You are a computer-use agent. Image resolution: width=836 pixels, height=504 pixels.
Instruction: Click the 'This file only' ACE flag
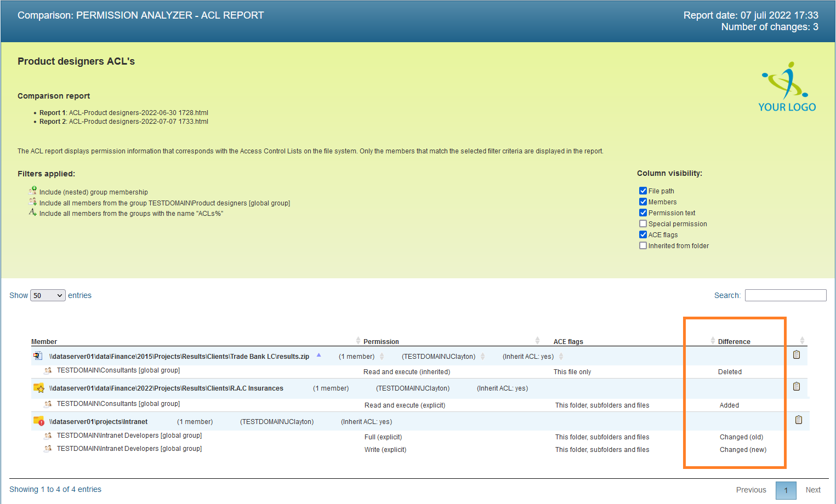pyautogui.click(x=572, y=371)
